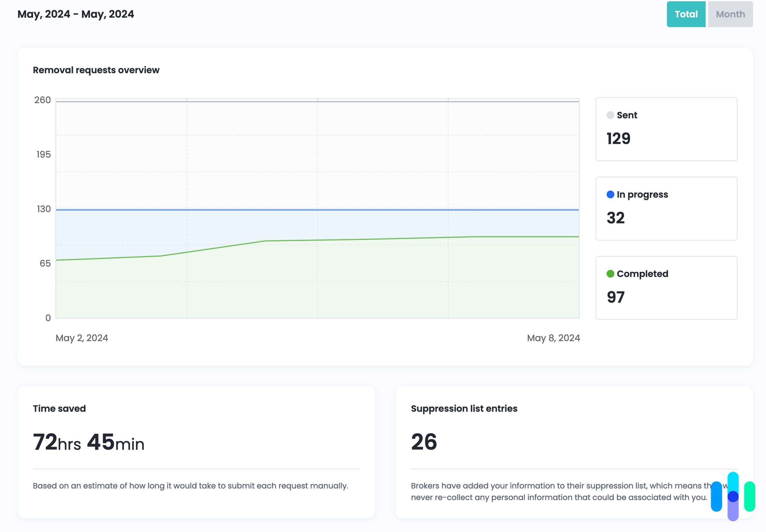Click the May 2024 date range heading
This screenshot has width=766, height=532.
point(76,14)
